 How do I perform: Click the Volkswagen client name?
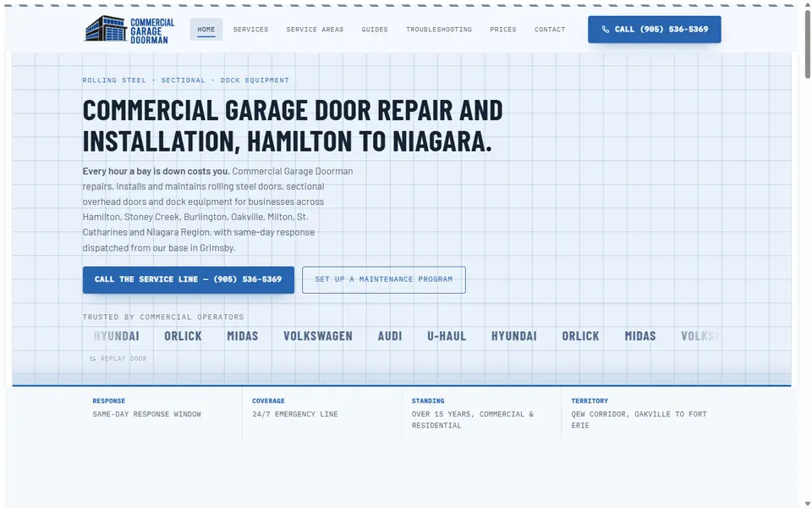click(x=317, y=336)
